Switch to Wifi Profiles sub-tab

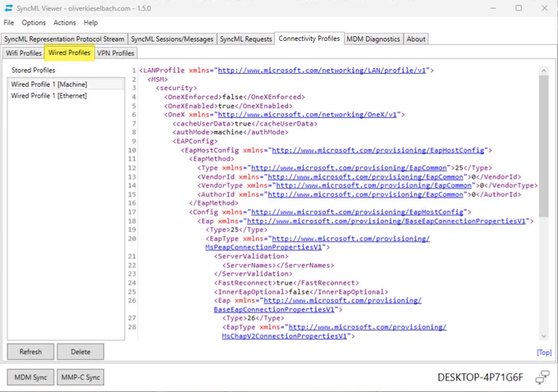[24, 53]
